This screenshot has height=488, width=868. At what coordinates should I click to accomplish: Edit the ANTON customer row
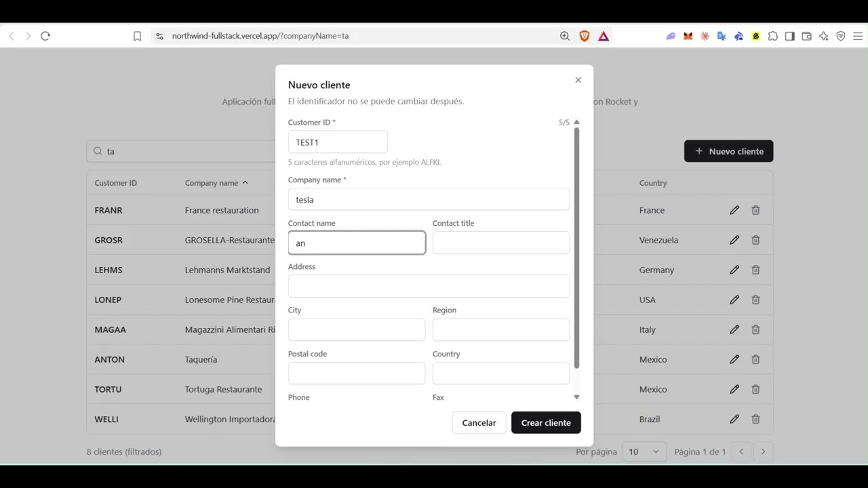pos(734,359)
